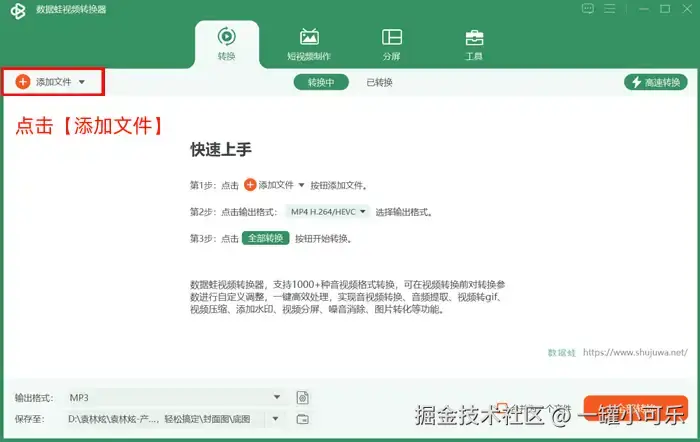Expand the 添加文件 dropdown arrow

tap(82, 82)
